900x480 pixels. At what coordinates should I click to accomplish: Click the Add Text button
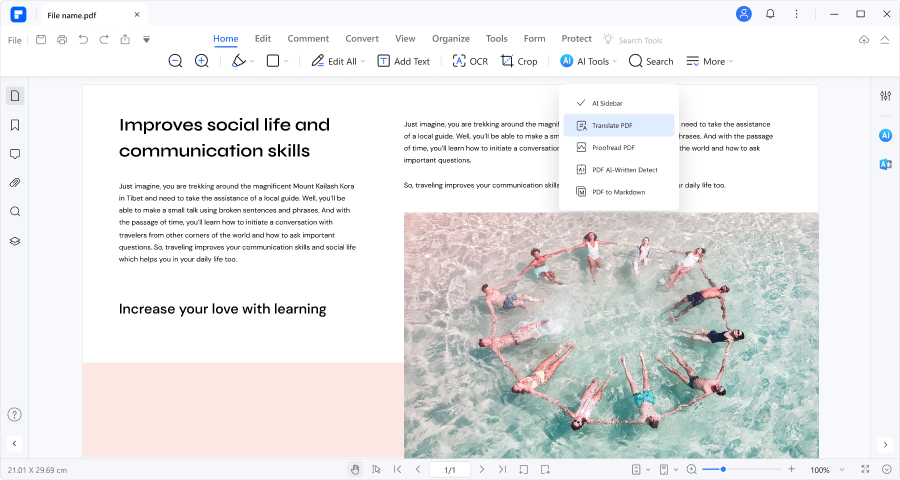point(403,61)
